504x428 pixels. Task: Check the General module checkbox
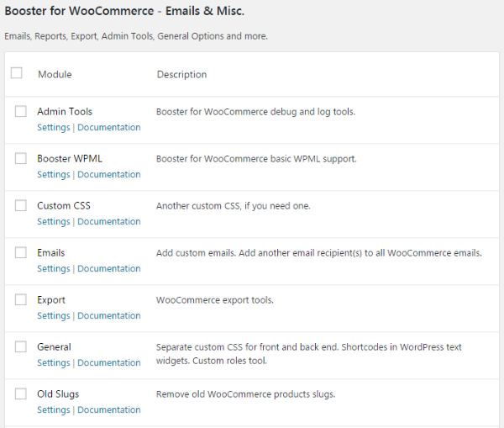(x=21, y=346)
